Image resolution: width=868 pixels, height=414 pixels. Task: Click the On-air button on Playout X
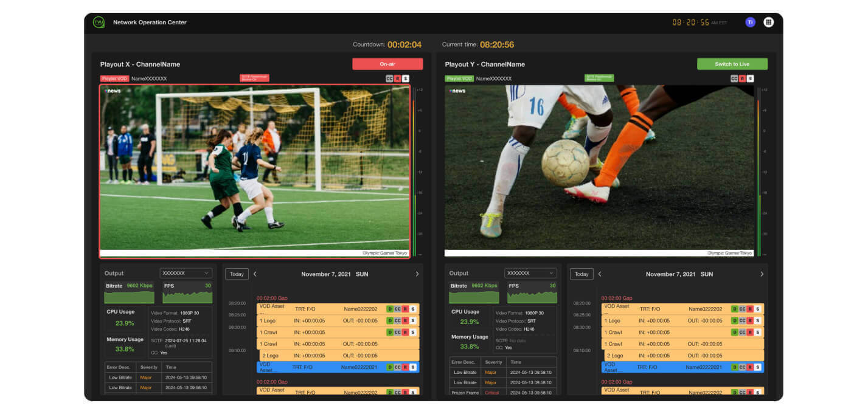pyautogui.click(x=387, y=63)
